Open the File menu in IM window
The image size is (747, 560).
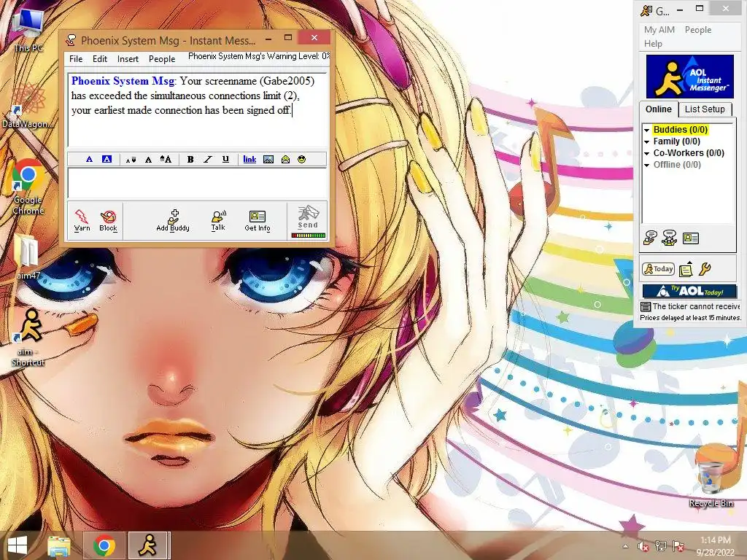[x=76, y=58]
